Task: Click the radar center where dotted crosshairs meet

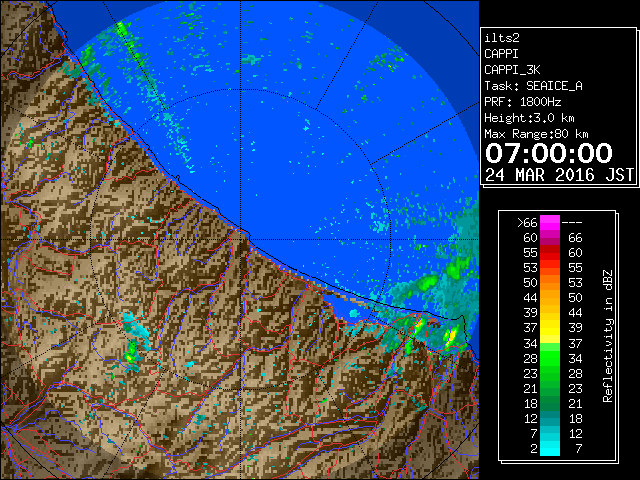Action: tap(241, 240)
